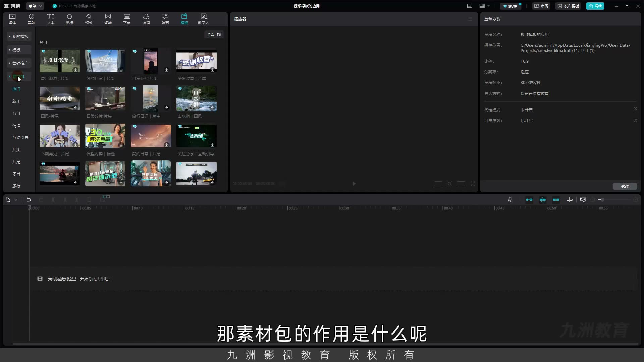
Task: Toggle main track magnet
Action: tap(529, 200)
